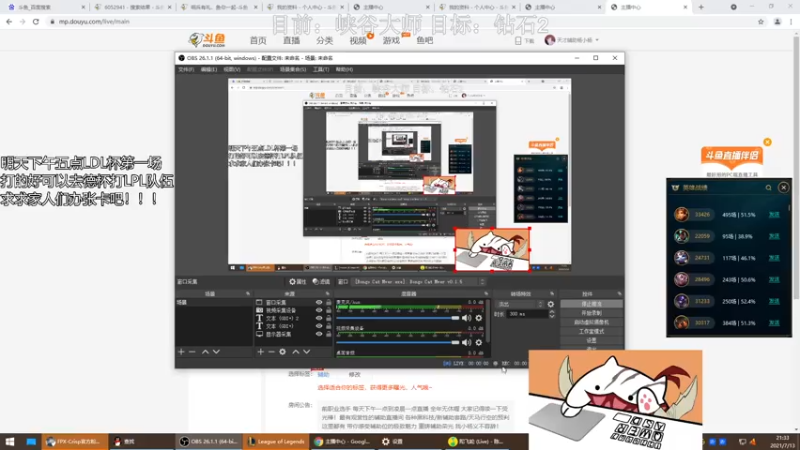Screen dimensions: 800x450
Task: Go to 首页 in Douyu navigation
Action: tap(258, 40)
